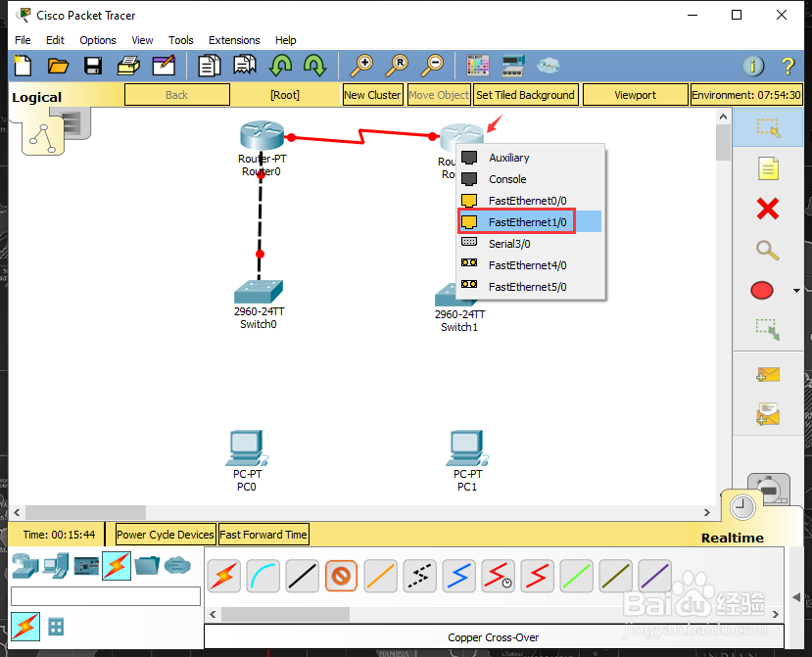This screenshot has width=812, height=657.
Task: Select the Miscellaneous folder category
Action: pos(147,566)
